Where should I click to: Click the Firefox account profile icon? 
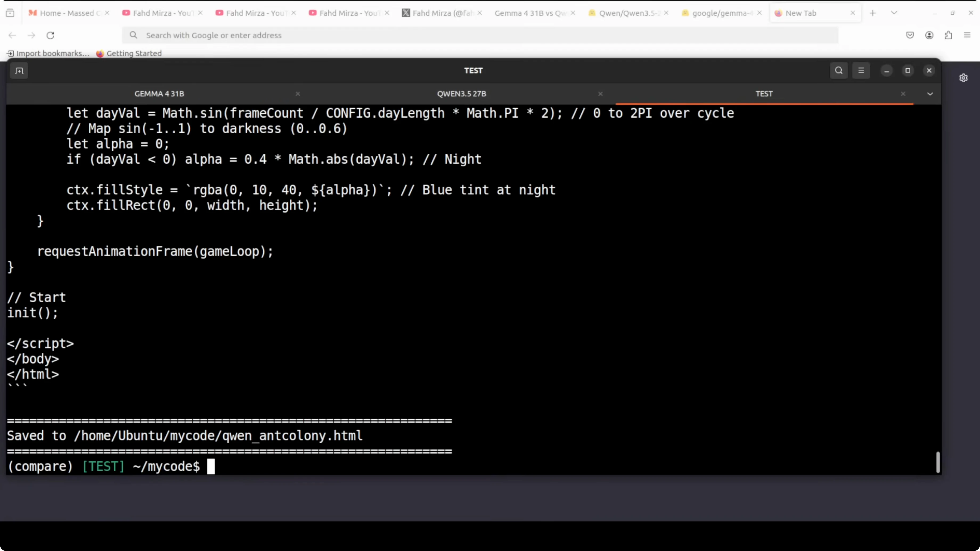click(x=929, y=35)
